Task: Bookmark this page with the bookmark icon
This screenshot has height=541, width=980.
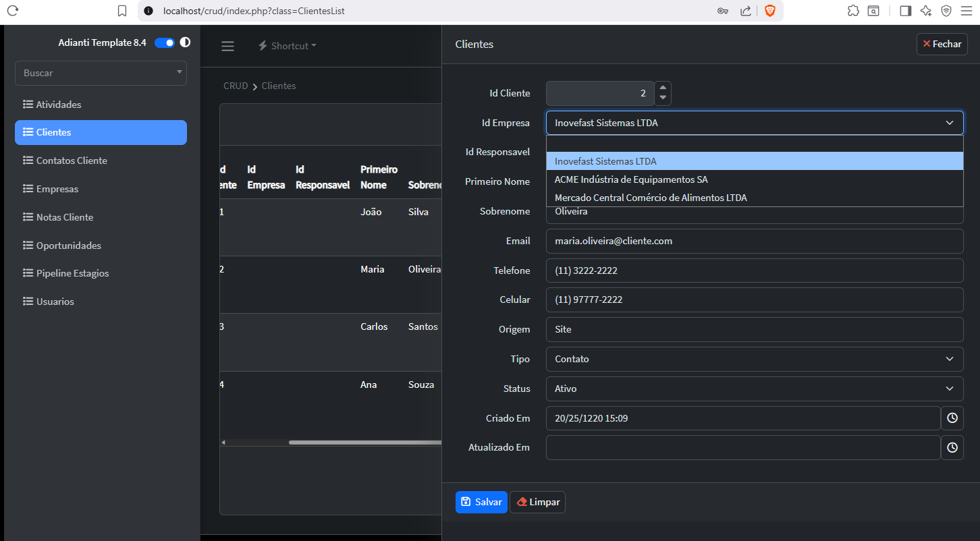Action: (x=122, y=11)
